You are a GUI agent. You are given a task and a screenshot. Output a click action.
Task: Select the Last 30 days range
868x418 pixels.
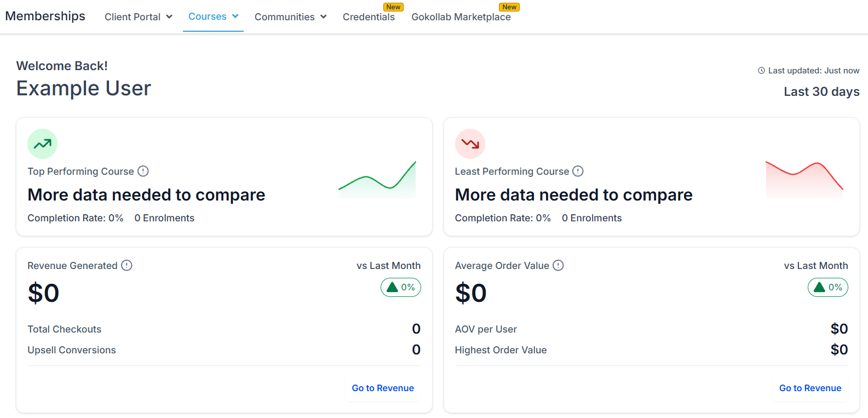pos(821,91)
